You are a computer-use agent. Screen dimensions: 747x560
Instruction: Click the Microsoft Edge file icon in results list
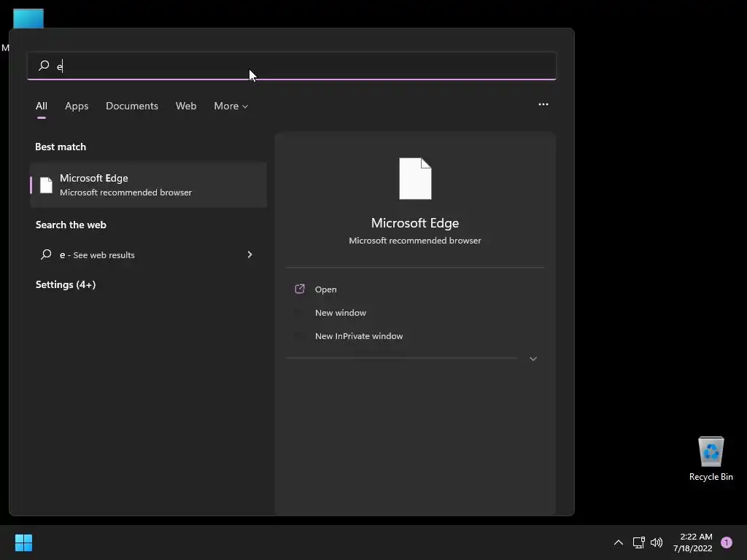pos(46,184)
